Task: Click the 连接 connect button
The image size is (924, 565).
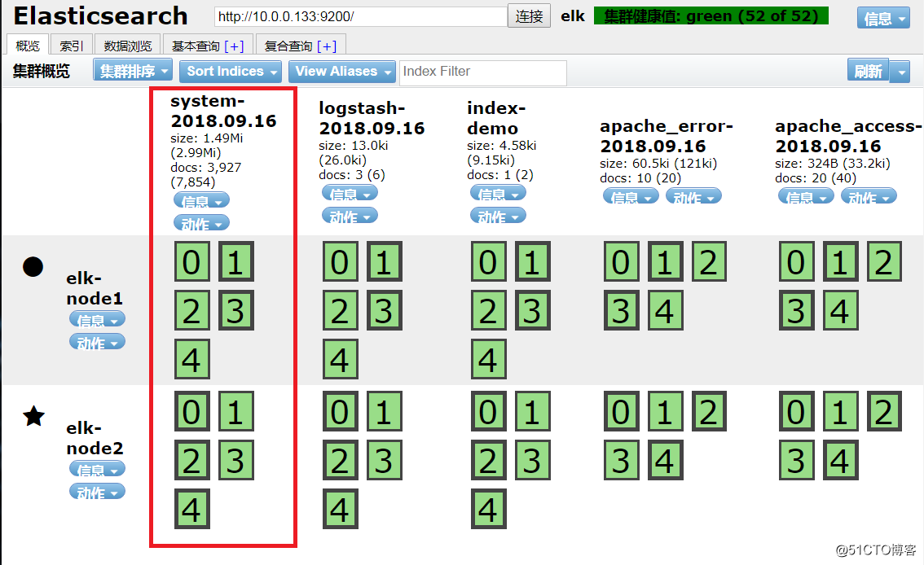Action: coord(529,16)
